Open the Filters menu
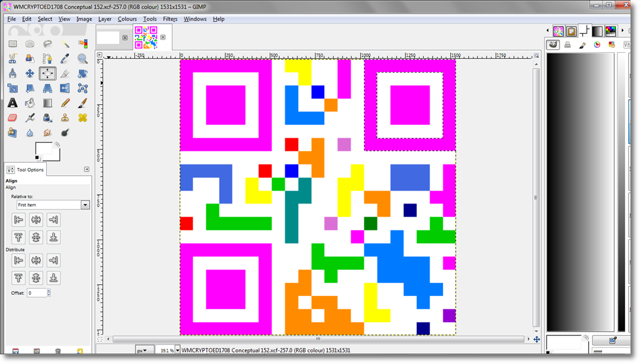Viewport: 640px width, 364px height. (170, 19)
